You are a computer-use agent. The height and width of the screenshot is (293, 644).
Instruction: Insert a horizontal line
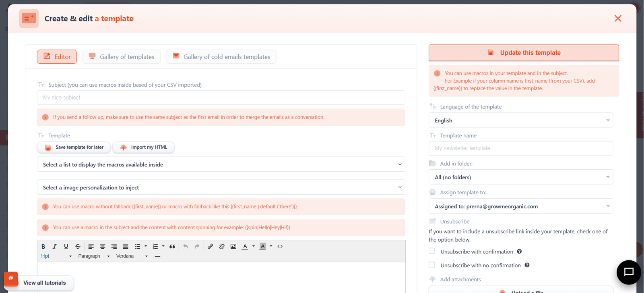click(157, 256)
